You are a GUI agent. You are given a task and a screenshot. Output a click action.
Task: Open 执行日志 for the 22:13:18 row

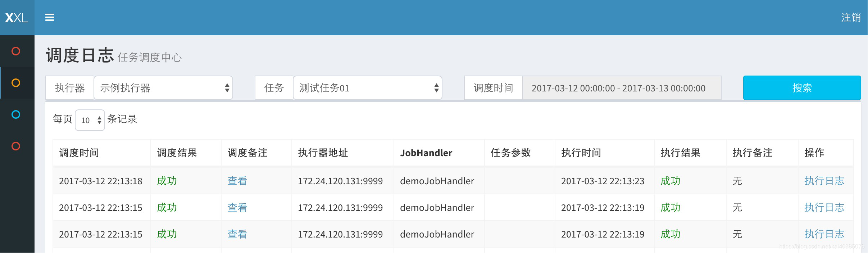(x=824, y=181)
